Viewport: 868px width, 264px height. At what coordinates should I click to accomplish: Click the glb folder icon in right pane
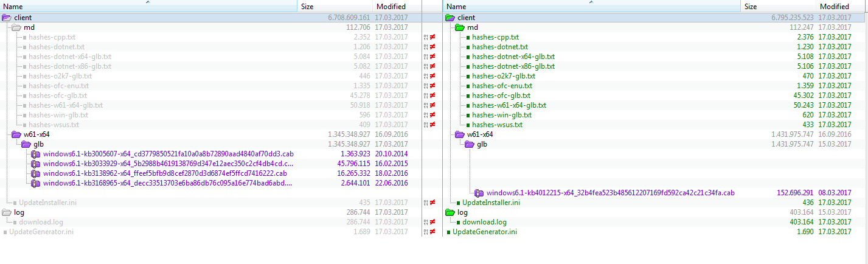[x=470, y=144]
